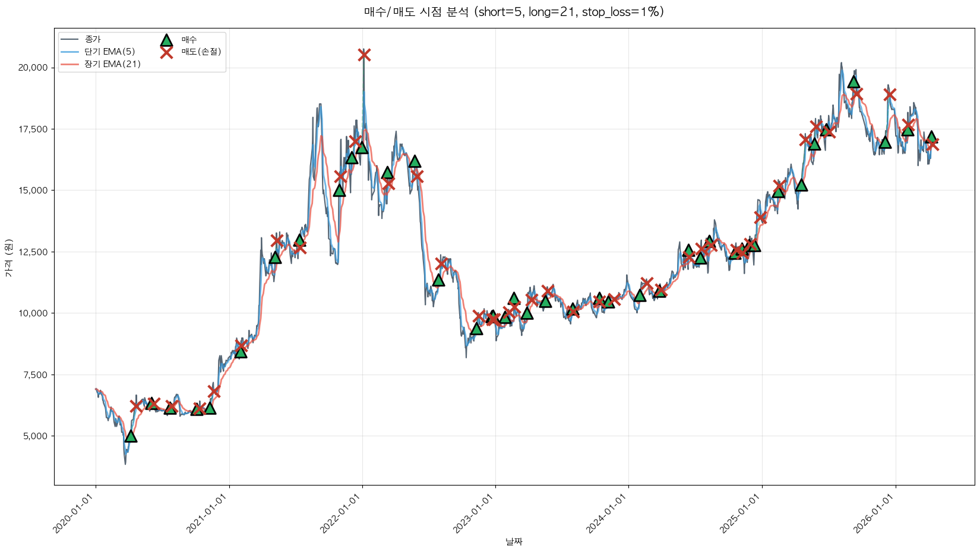Click the red sell X icon in legend
Screen dimensions: 980x552
166,52
